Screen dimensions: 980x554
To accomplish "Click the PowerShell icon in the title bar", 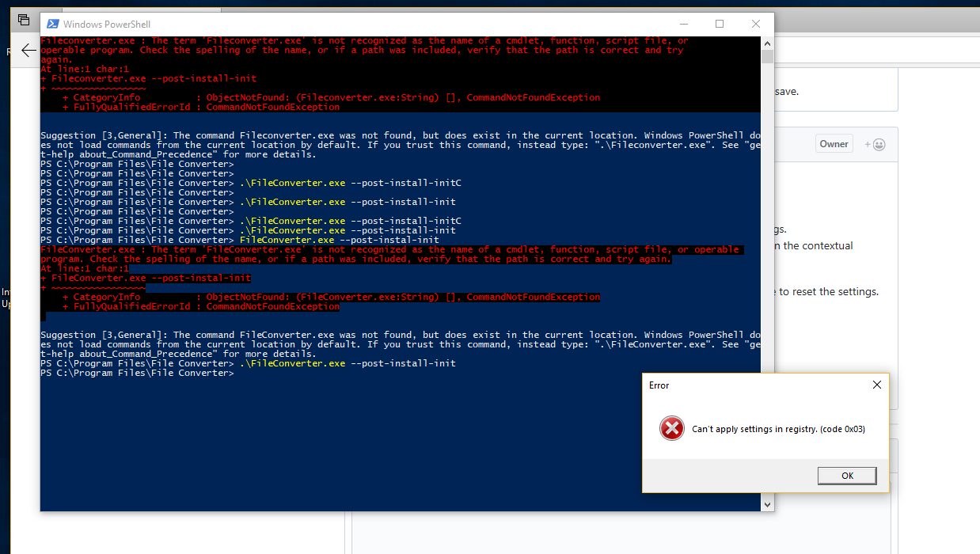I will (52, 25).
